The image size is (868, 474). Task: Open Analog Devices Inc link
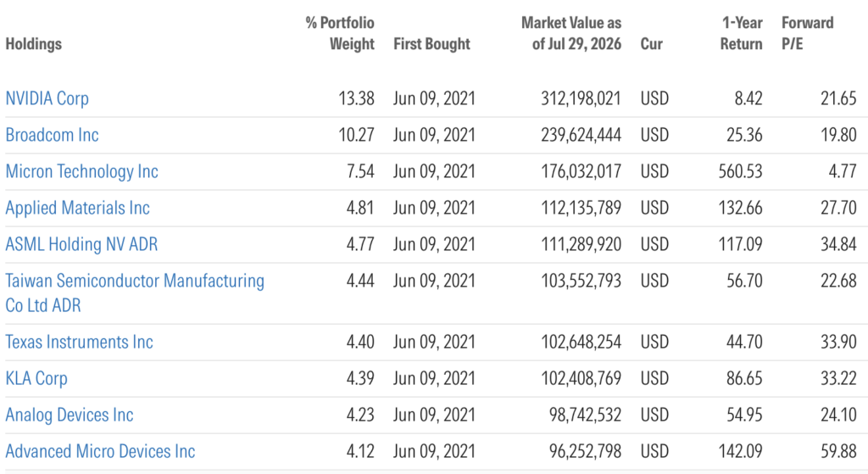pos(70,415)
